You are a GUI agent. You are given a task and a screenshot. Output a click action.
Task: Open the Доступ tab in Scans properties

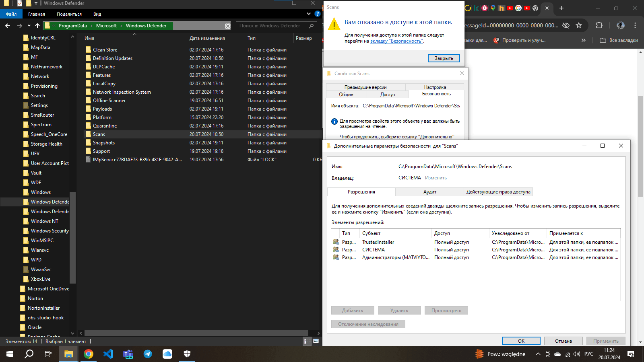388,95
